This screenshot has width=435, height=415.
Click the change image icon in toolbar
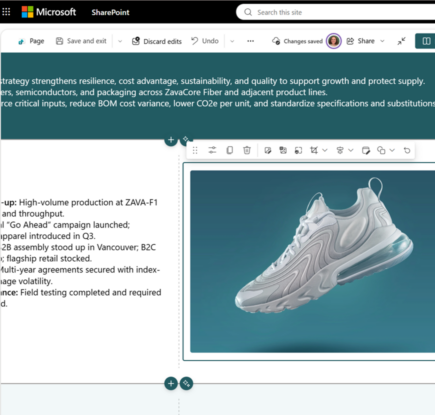coord(283,150)
